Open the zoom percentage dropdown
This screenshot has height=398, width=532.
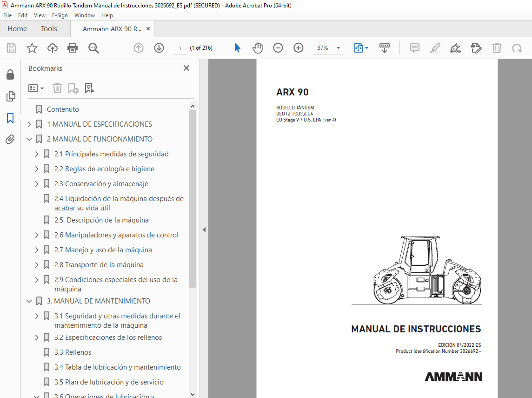(x=338, y=48)
